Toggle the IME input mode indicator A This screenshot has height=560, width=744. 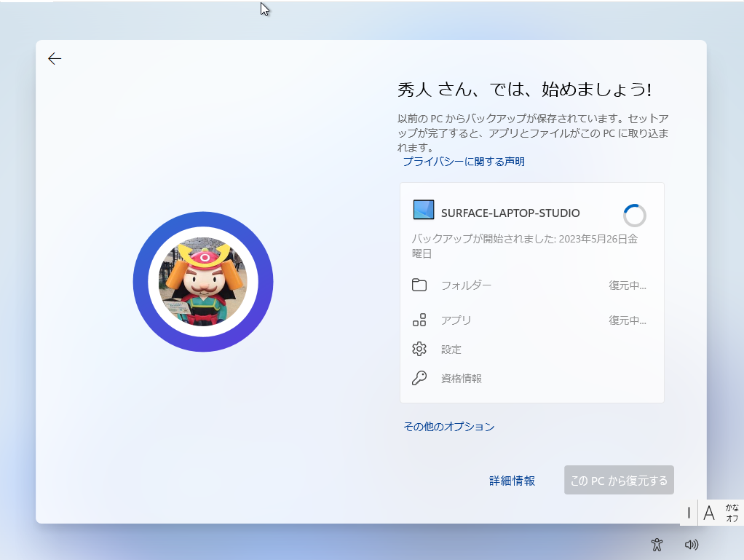(x=709, y=513)
